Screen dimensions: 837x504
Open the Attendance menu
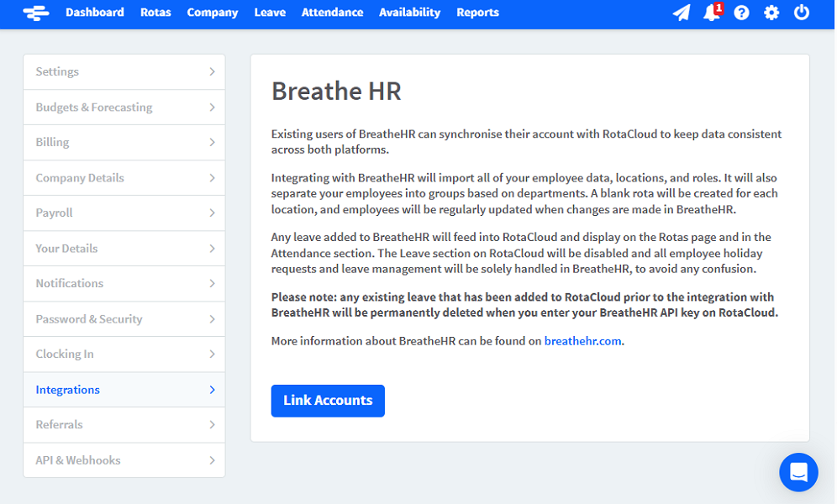click(332, 13)
